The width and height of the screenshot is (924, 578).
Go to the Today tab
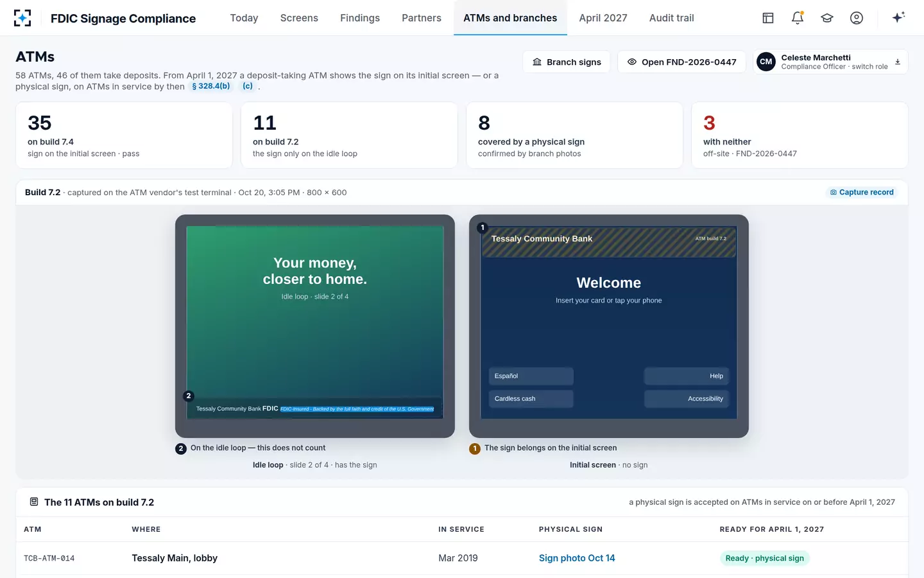pos(244,18)
